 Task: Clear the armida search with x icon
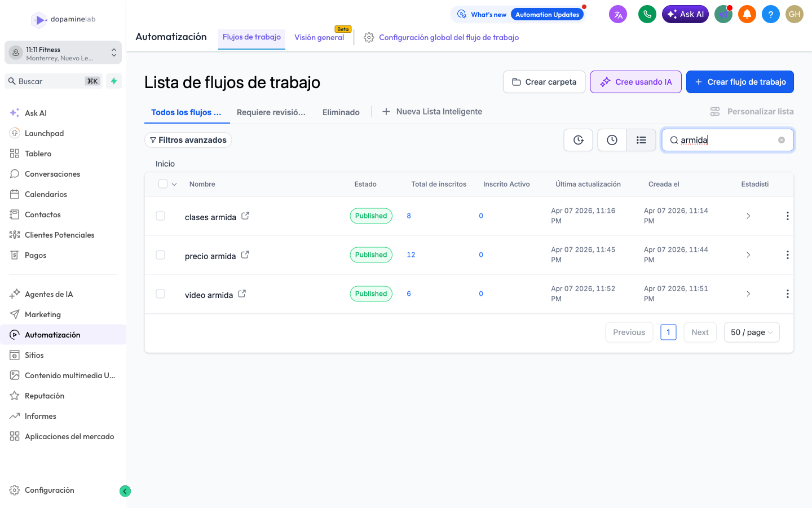point(782,140)
